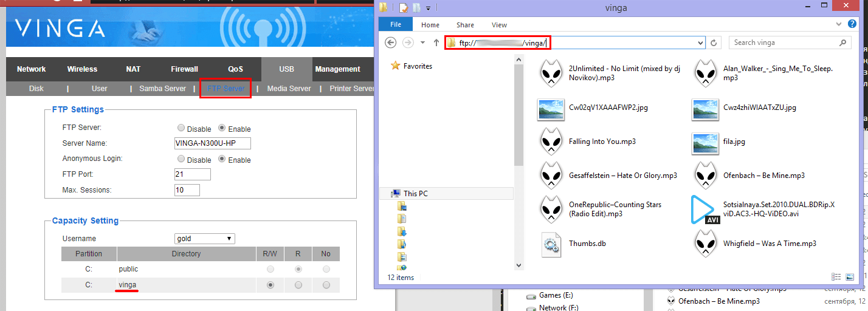This screenshot has height=311, width=868.
Task: Select the AVI video file icon
Action: click(x=705, y=210)
